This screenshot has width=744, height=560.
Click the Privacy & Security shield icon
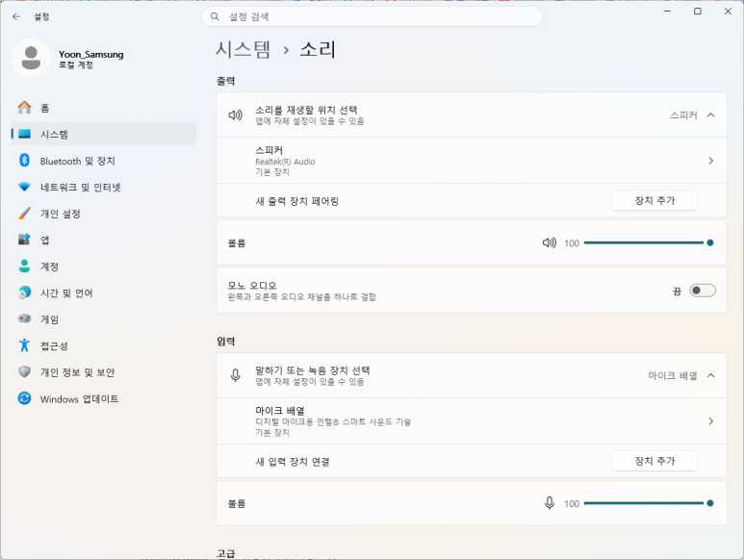tap(25, 371)
